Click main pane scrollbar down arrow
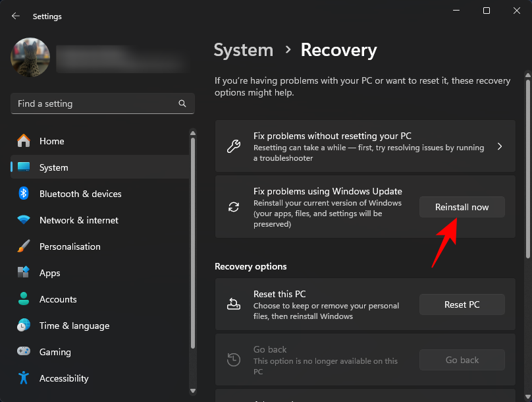The image size is (532, 402). coord(527,397)
